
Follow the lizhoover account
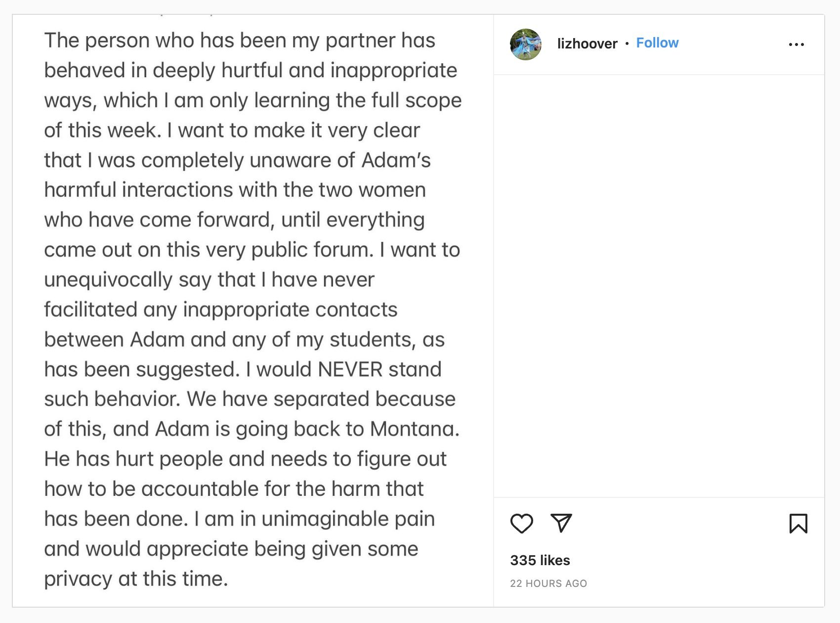[657, 43]
